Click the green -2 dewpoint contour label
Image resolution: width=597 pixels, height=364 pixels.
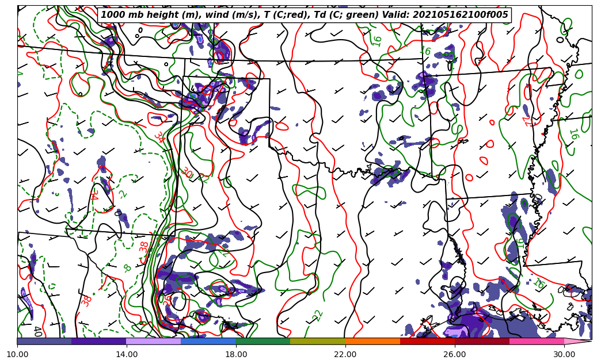(x=123, y=194)
